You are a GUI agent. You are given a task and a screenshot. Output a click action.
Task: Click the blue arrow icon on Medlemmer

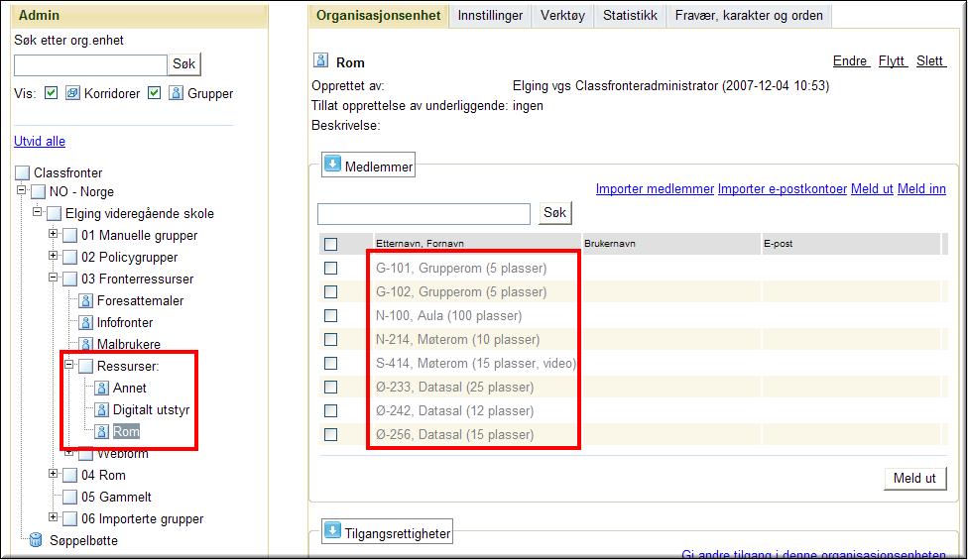click(333, 165)
